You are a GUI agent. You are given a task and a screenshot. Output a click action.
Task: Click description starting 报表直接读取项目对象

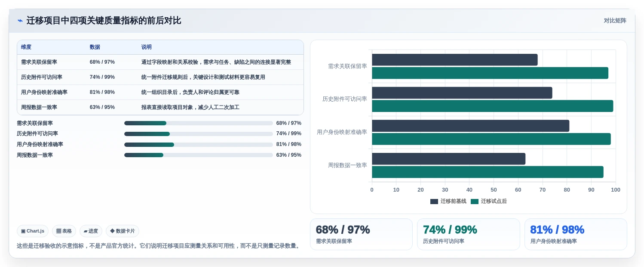point(190,107)
